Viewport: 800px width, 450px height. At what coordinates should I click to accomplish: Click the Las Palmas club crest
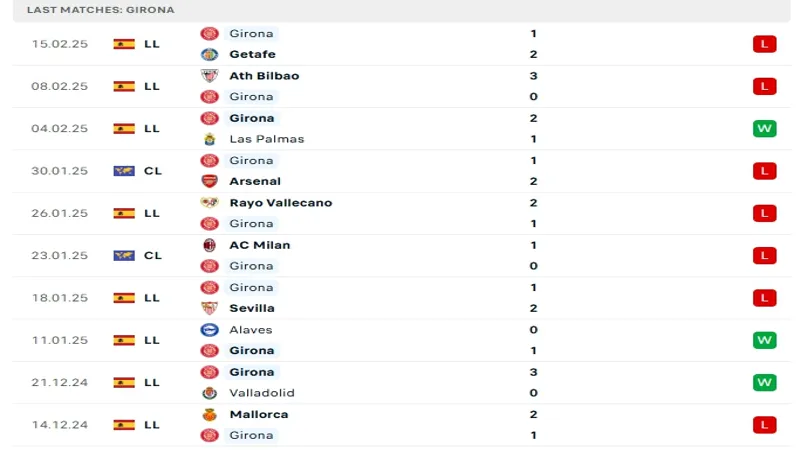click(x=209, y=139)
